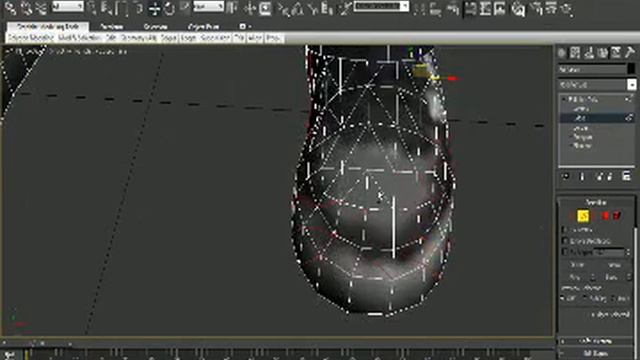Viewport: 640px width, 360px height.
Task: Select the Select and Link tool
Action: 11,8
